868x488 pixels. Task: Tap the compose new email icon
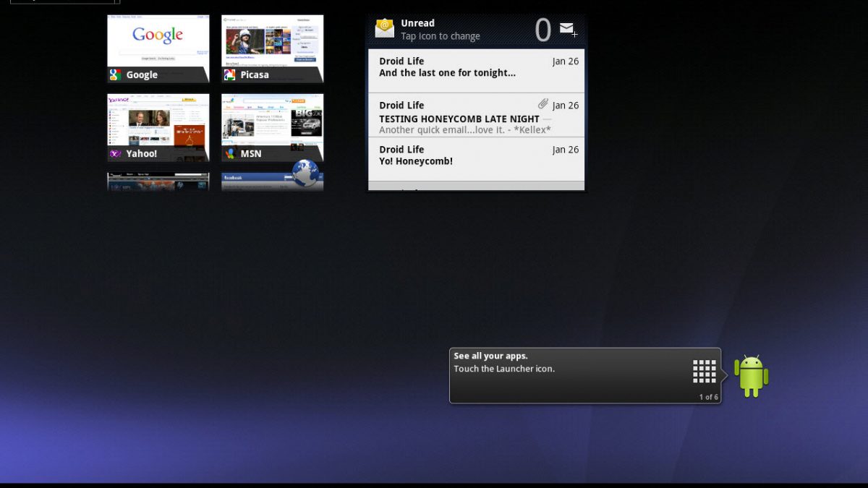click(x=569, y=30)
